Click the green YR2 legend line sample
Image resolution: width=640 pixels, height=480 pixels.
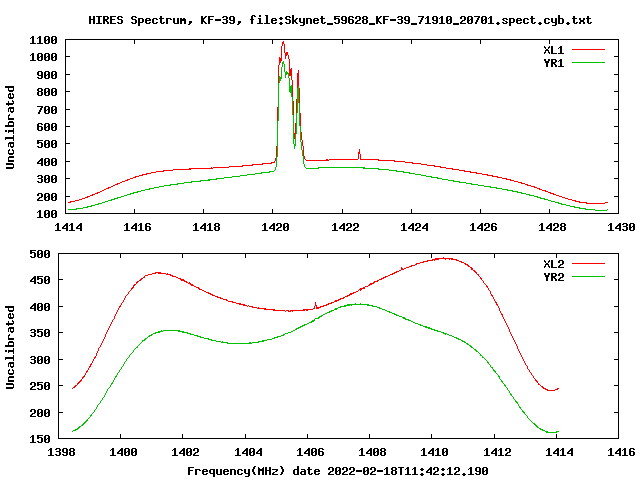588,277
